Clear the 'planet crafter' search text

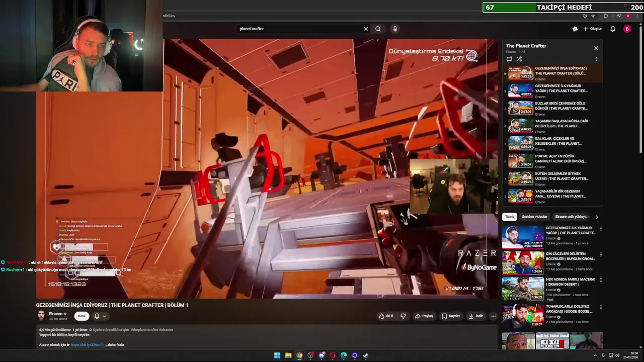(x=366, y=29)
